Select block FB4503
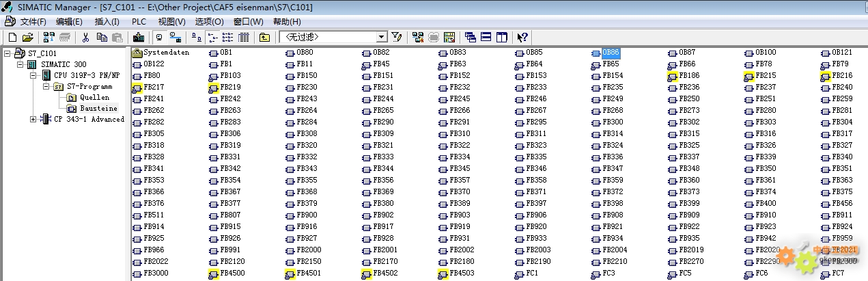Screen dimensions: 868x281 coord(456,273)
